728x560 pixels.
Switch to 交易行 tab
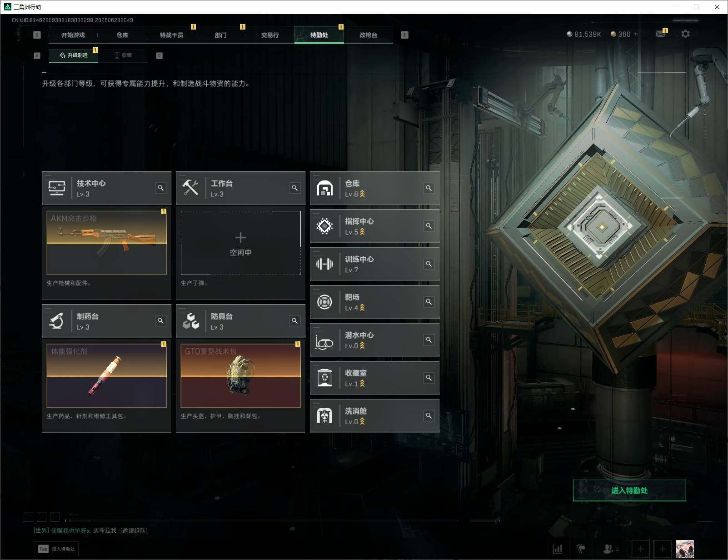(270, 35)
